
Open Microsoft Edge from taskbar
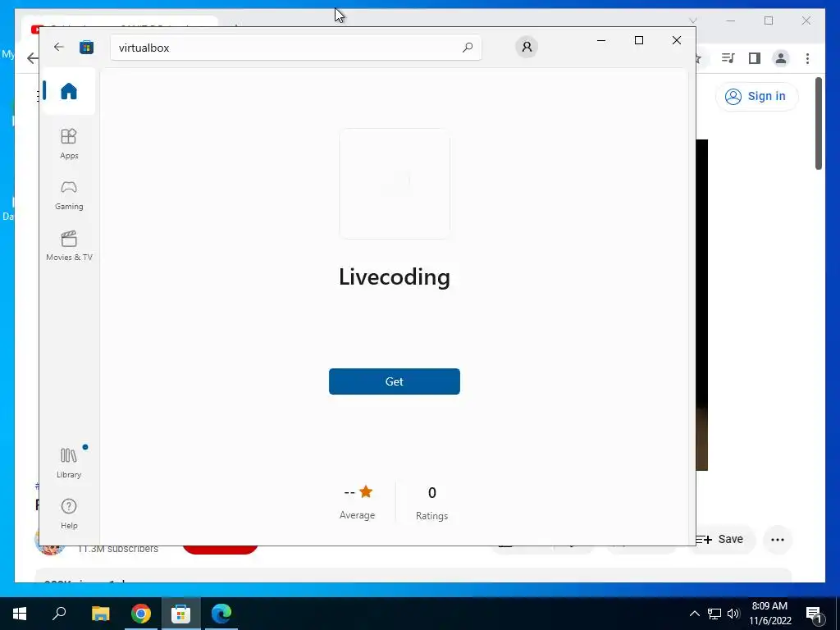click(x=221, y=614)
